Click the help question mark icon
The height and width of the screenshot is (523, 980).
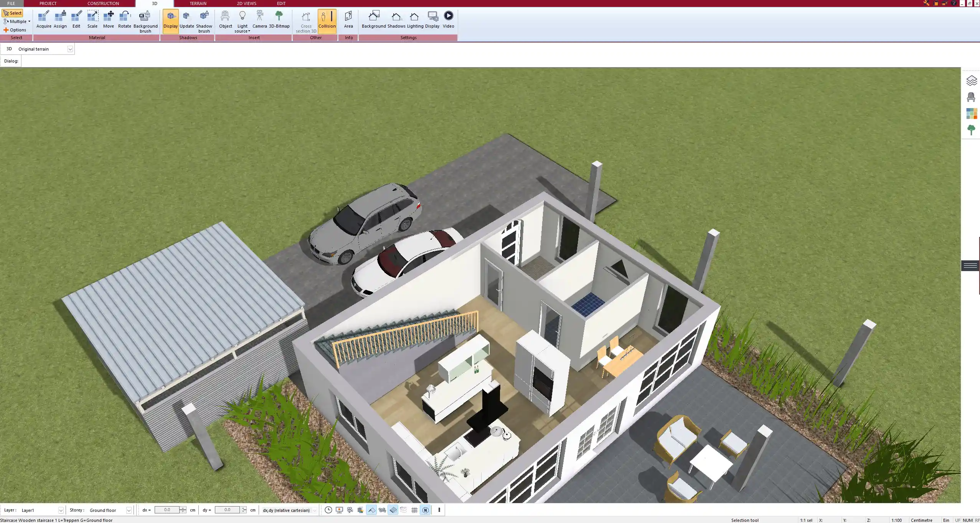point(954,3)
